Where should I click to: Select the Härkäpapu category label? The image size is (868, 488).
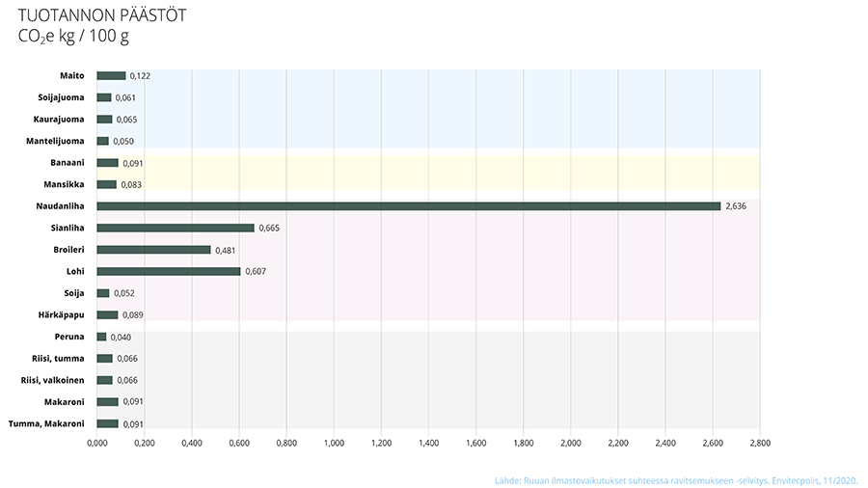[63, 314]
